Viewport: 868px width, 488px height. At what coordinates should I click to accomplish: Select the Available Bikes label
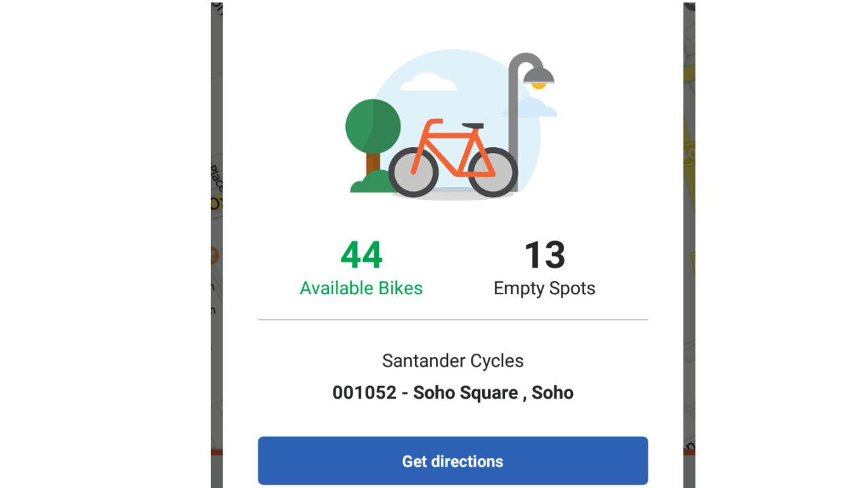pyautogui.click(x=361, y=288)
